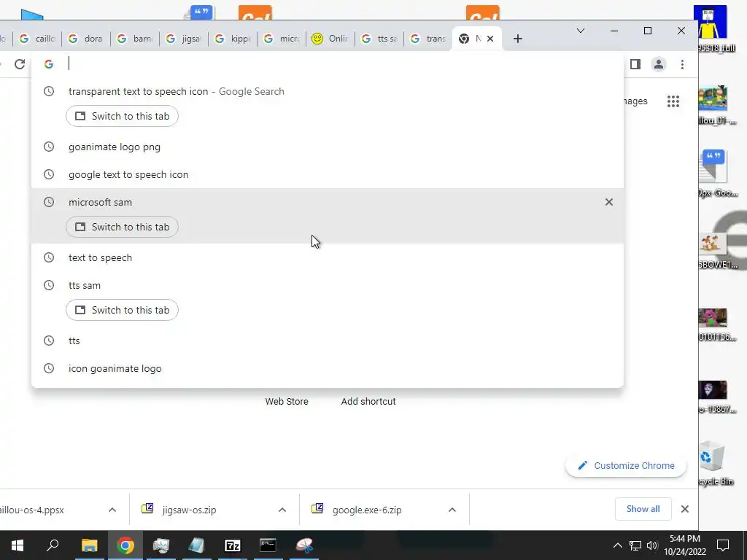The height and width of the screenshot is (560, 747).
Task: Remove the 'microsoft sam' suggestion with X
Action: (x=609, y=202)
